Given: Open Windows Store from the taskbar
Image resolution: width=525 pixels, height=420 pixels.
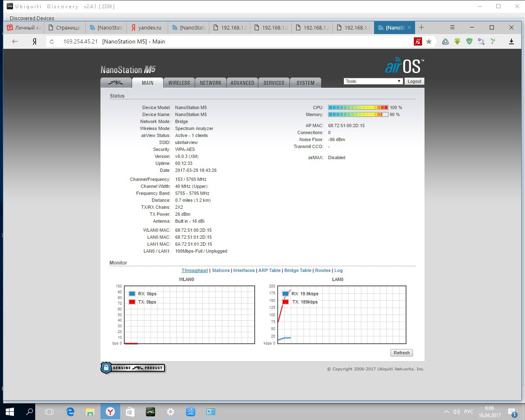Looking at the screenshot, I should [x=130, y=412].
